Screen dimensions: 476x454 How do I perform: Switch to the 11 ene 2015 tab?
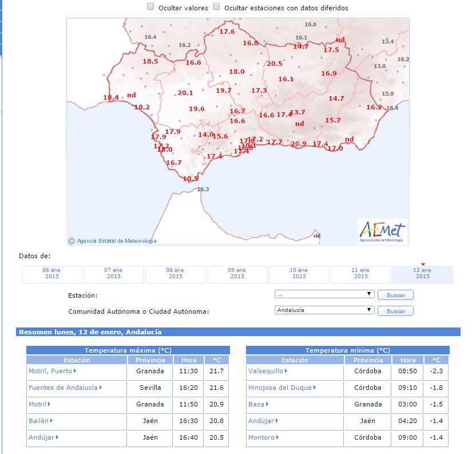pyautogui.click(x=361, y=274)
